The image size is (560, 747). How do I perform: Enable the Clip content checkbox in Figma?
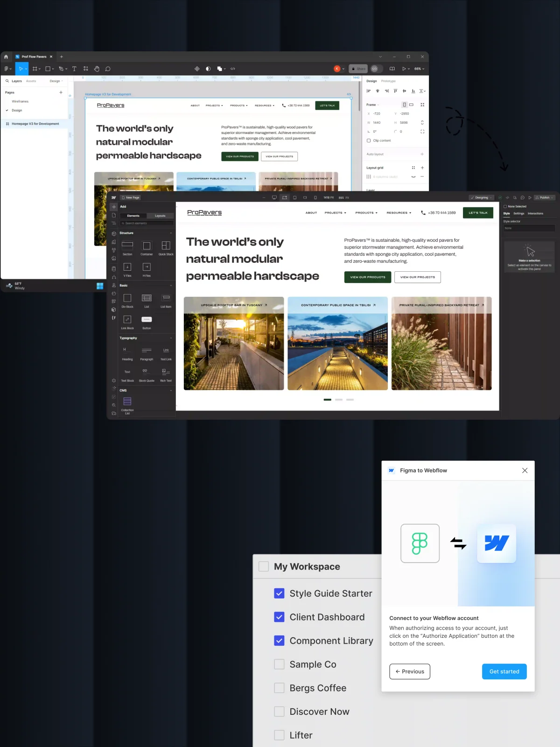click(369, 141)
